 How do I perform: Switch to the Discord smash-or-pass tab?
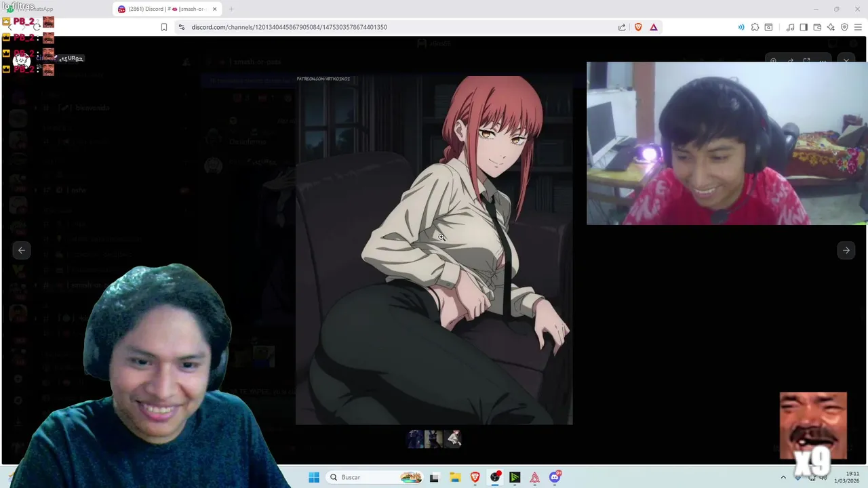click(x=167, y=9)
